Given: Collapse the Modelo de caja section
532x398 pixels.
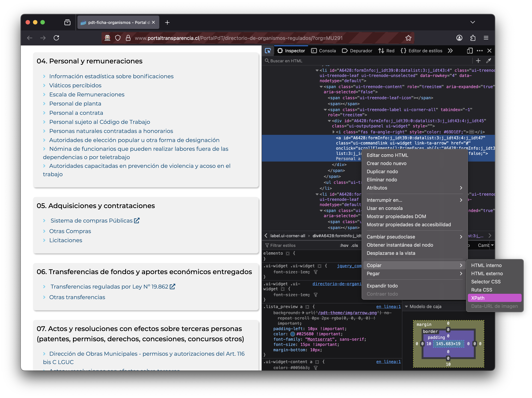Looking at the screenshot, I should [406, 307].
